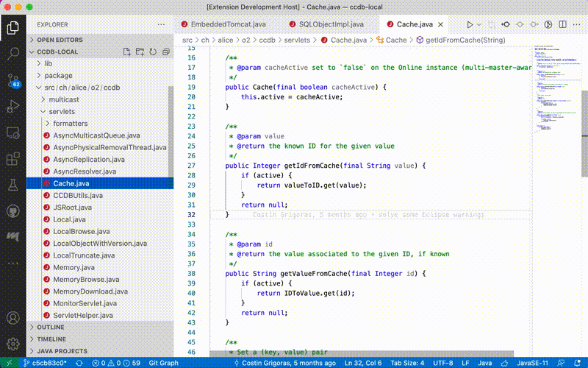
Task: Open problems panel from errors and warnings counts
Action: (116, 363)
